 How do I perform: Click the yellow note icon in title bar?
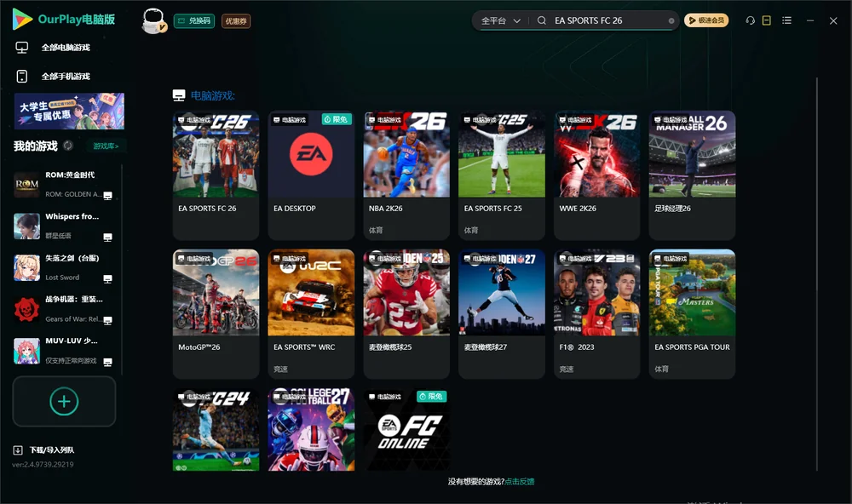tap(767, 20)
